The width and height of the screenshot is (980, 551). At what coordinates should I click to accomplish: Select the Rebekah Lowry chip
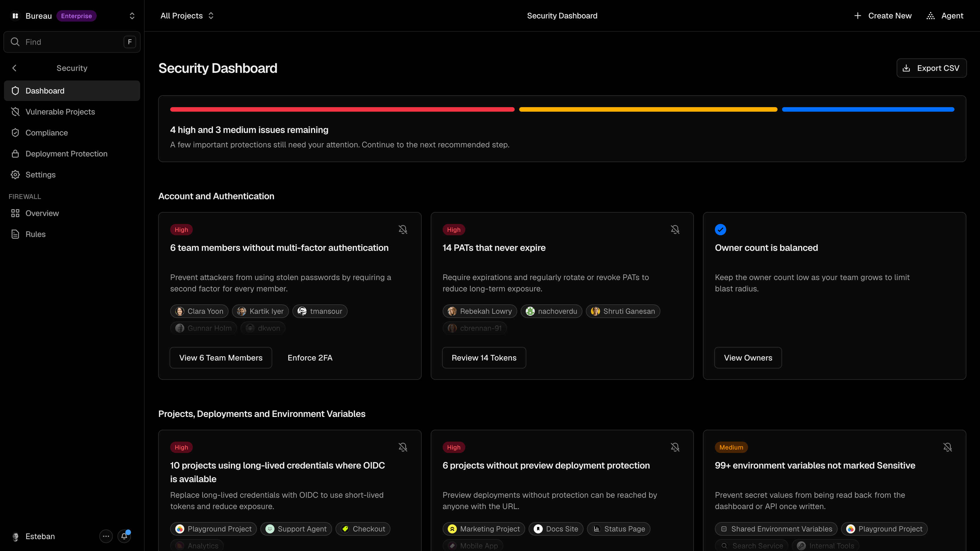tap(480, 311)
